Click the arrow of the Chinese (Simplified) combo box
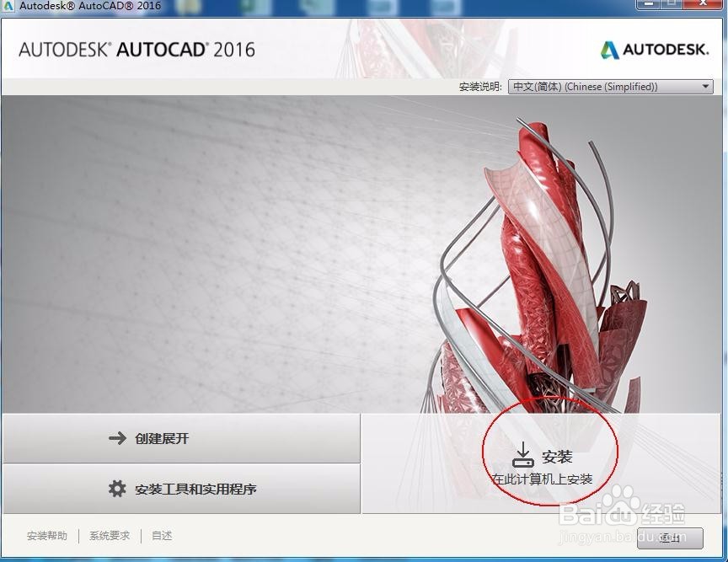 705,87
